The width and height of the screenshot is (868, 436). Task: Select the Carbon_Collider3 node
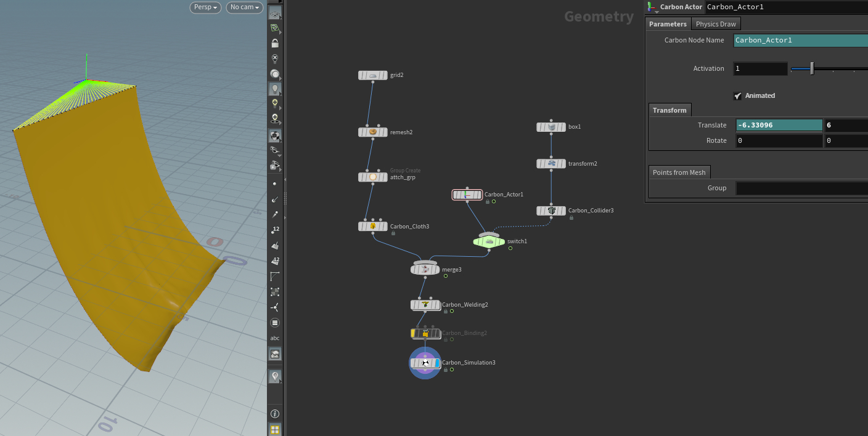[551, 211]
